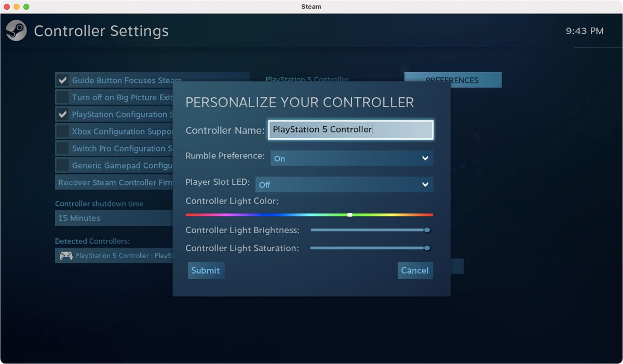
Task: Pick a color on the Controller Light Color bar
Action: [x=309, y=214]
